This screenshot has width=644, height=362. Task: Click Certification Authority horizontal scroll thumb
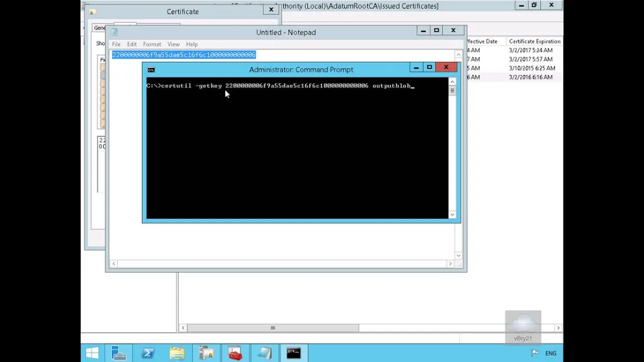pyautogui.click(x=273, y=328)
